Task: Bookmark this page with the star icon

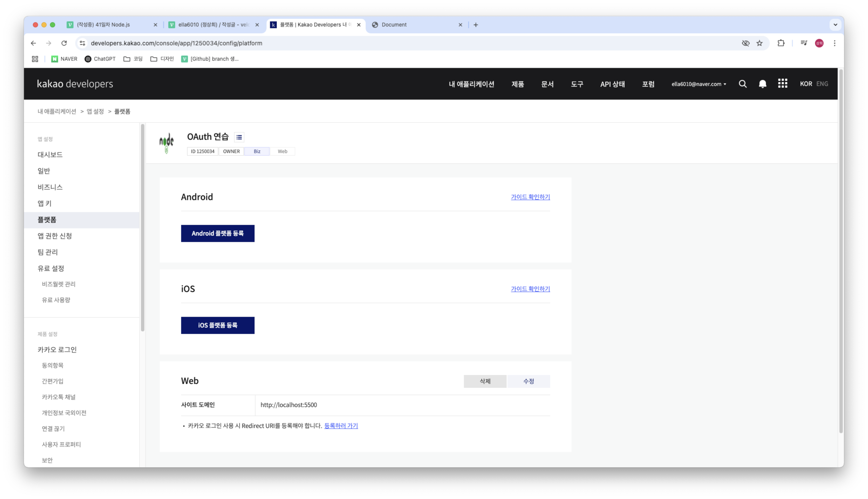Action: click(759, 43)
